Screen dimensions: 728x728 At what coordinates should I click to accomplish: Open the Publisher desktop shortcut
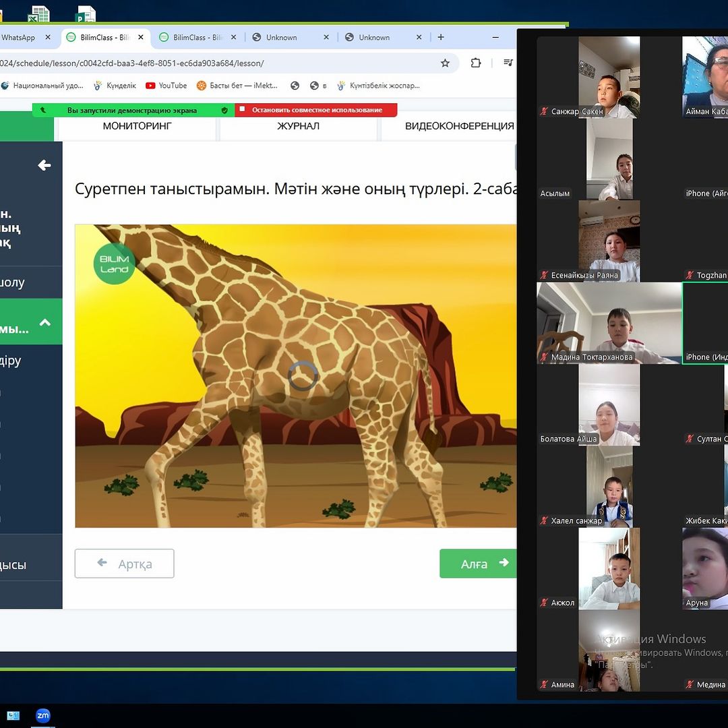tap(86, 14)
